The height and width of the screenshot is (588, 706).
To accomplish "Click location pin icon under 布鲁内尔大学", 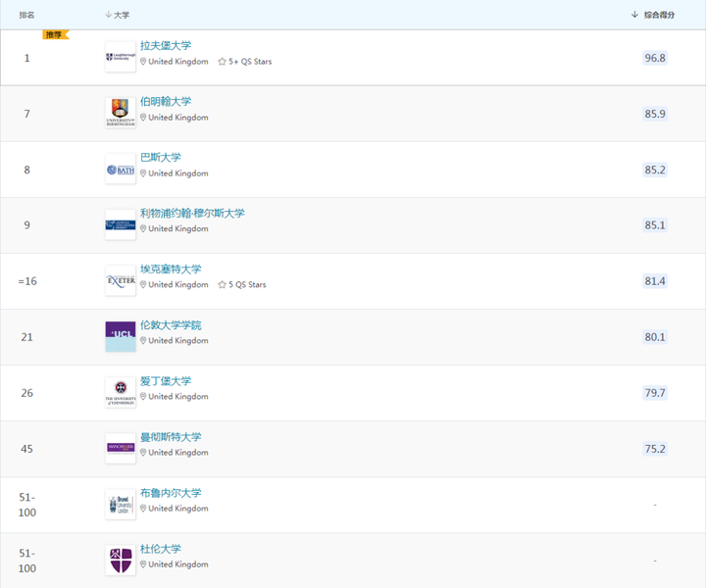I will click(x=143, y=508).
